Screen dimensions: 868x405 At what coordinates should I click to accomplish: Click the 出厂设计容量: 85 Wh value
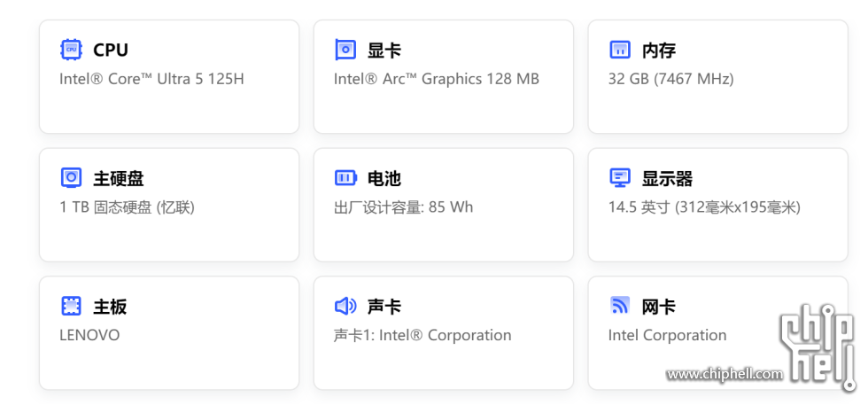coord(404,207)
